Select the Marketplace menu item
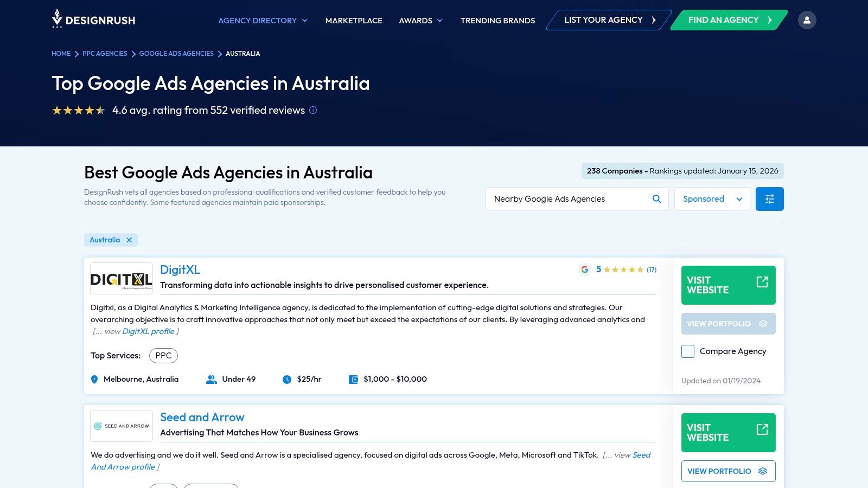This screenshot has width=868, height=488. [x=353, y=20]
